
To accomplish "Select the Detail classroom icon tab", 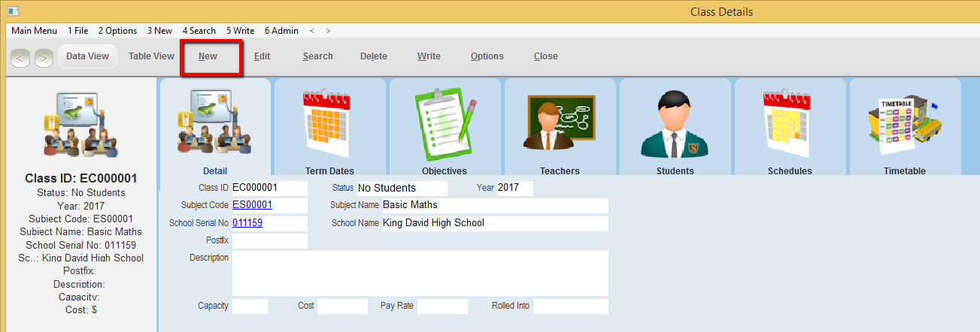I will point(215,124).
